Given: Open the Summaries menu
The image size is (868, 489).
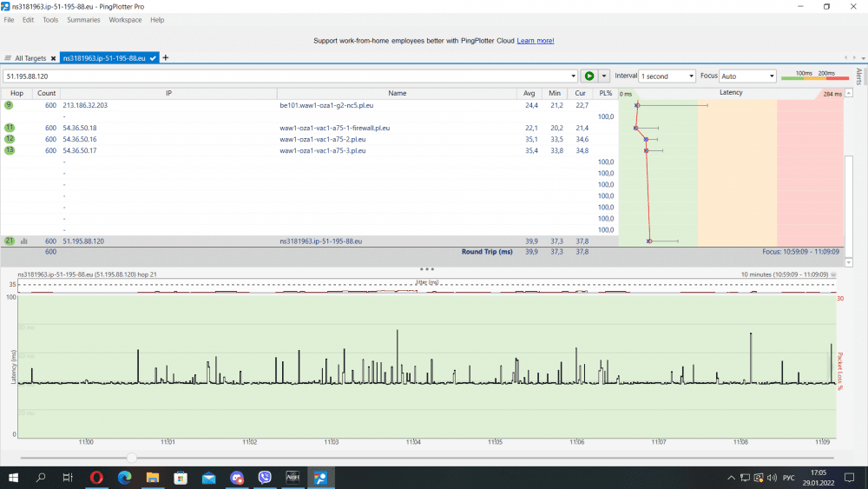Looking at the screenshot, I should 83,19.
